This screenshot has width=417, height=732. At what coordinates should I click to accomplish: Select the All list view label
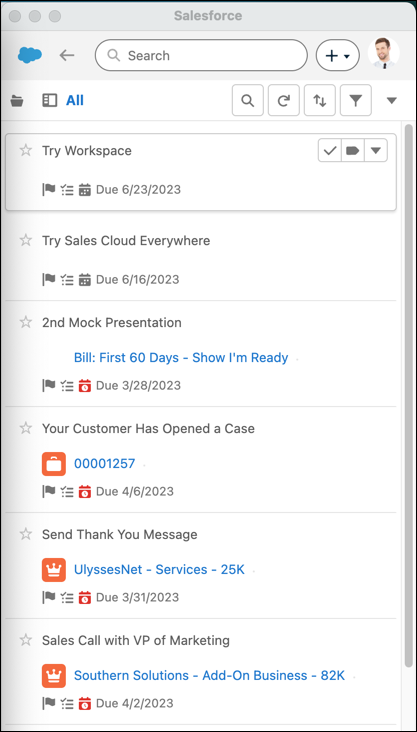pos(75,100)
